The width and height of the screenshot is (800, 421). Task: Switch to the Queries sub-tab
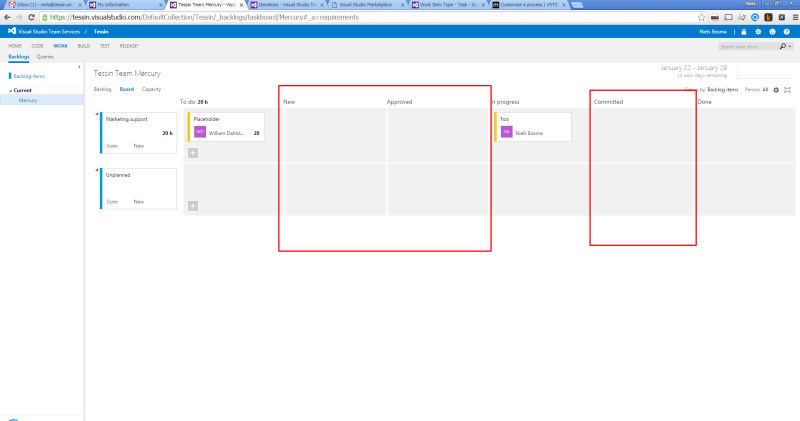point(45,57)
